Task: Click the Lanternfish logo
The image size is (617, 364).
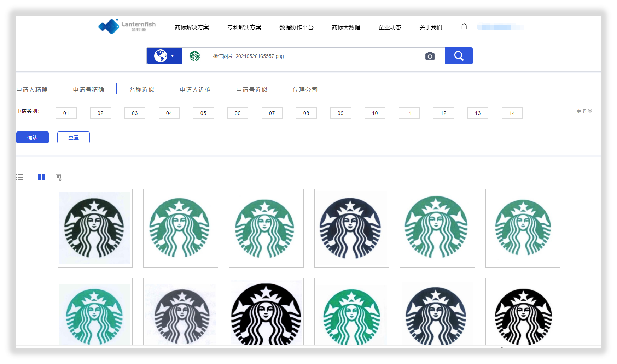Action: click(x=127, y=27)
